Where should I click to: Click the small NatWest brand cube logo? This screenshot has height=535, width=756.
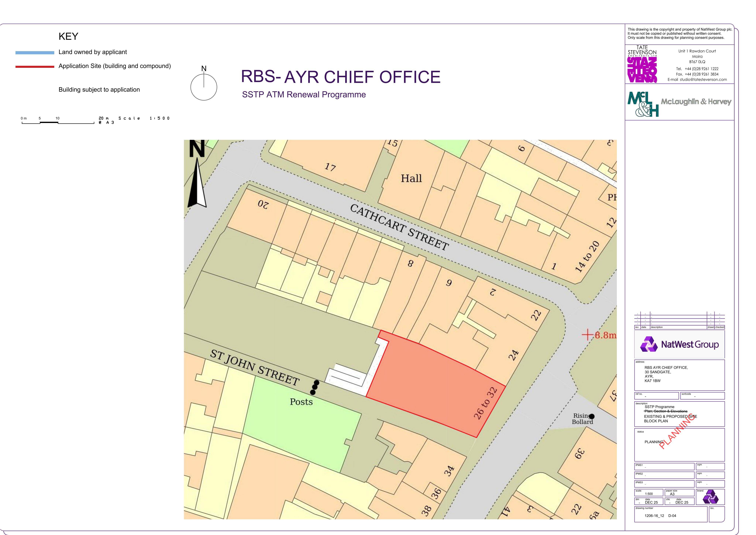pyautogui.click(x=711, y=497)
